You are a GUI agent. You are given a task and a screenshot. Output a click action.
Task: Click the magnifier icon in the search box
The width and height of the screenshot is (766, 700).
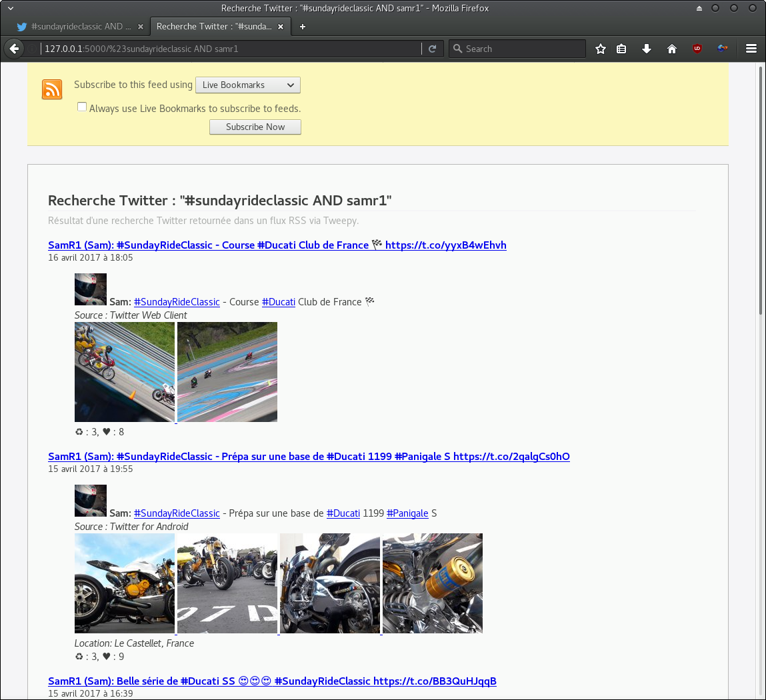pos(458,49)
